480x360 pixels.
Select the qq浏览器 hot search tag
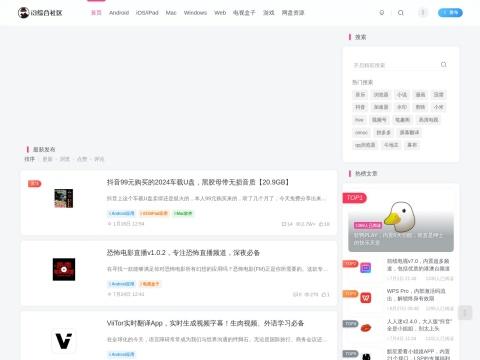[x=365, y=145]
